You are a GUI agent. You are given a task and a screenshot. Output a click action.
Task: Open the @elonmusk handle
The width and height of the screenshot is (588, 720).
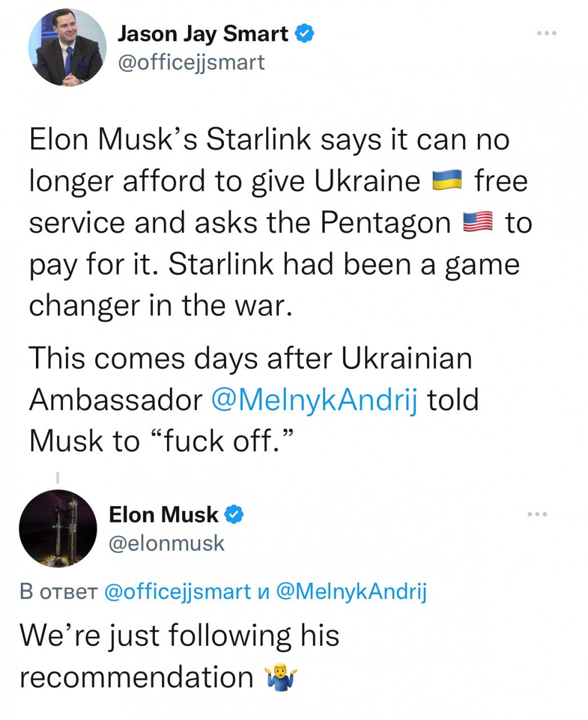click(166, 543)
